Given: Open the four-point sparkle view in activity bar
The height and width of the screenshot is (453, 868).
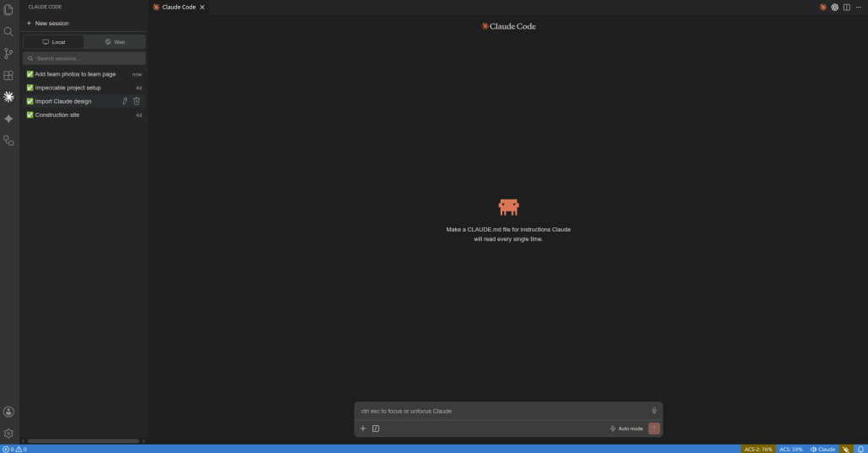Looking at the screenshot, I should 8,119.
